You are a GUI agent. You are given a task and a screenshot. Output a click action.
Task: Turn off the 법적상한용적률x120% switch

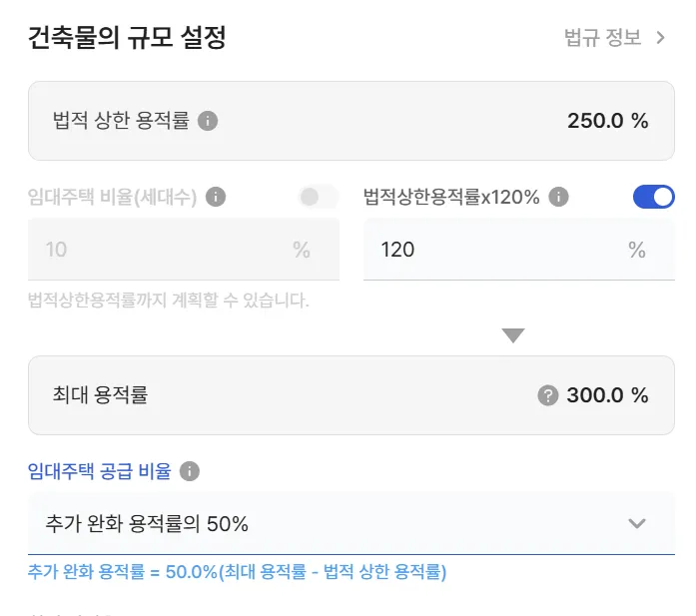(654, 197)
